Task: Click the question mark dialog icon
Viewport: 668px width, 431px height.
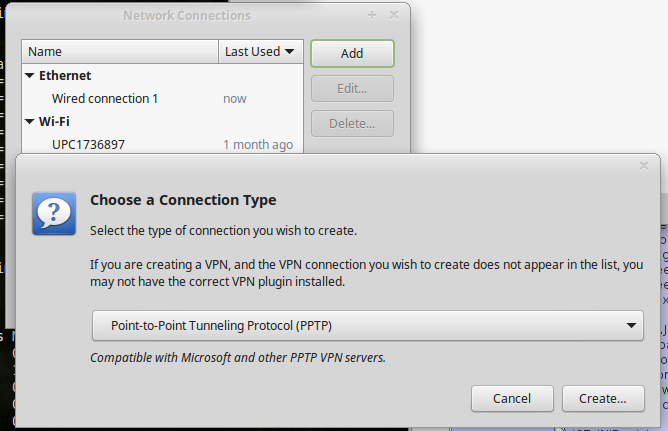Action: coord(54,213)
